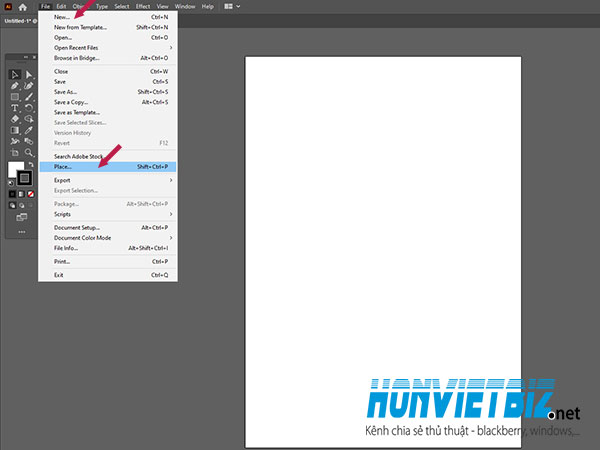This screenshot has height=450, width=600.
Task: Select the Rotate tool
Action: 29,108
